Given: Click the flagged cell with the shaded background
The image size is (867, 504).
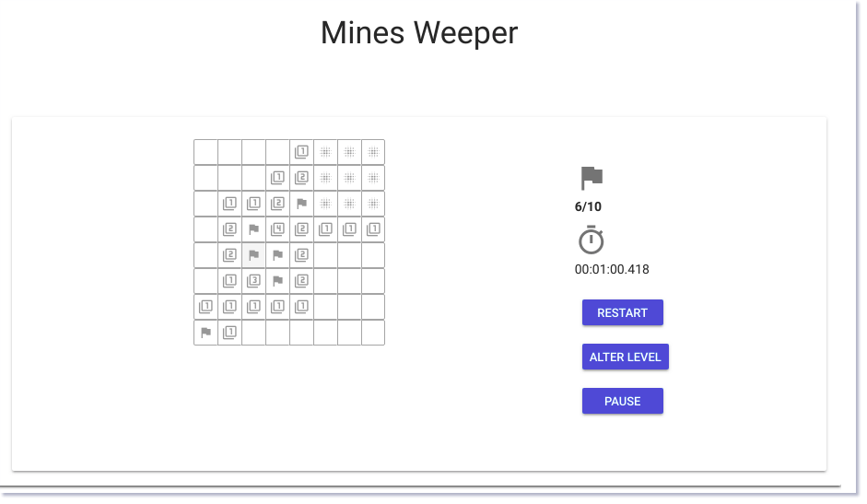Looking at the screenshot, I should pyautogui.click(x=253, y=255).
